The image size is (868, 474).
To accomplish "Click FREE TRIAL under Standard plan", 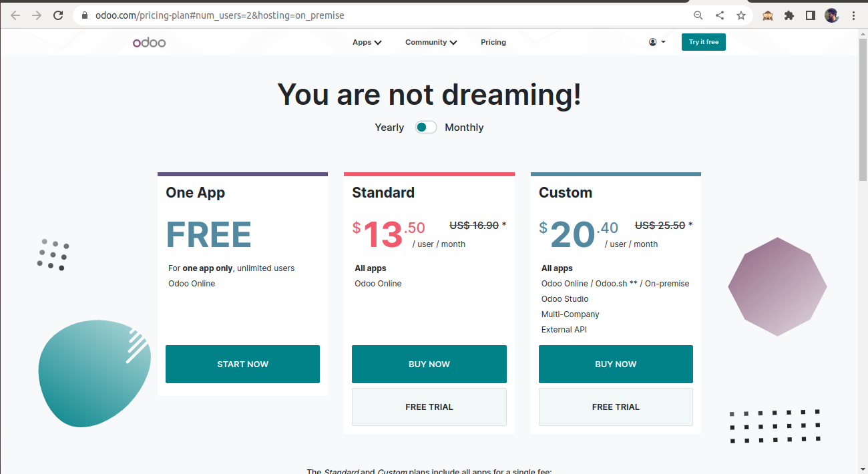I will click(429, 407).
